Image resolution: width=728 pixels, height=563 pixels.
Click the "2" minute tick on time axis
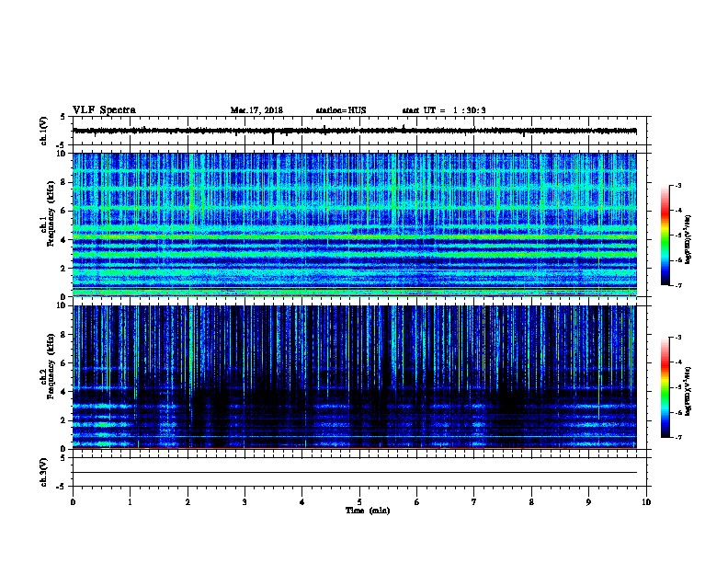tap(188, 502)
